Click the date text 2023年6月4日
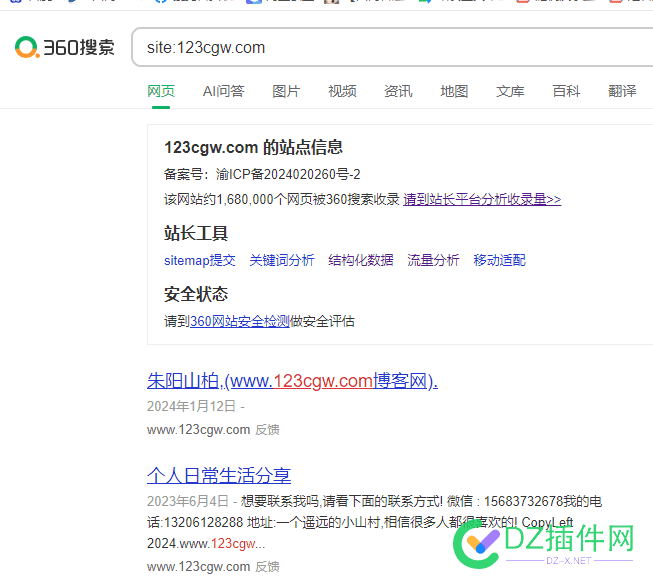The width and height of the screenshot is (653, 584). [187, 501]
